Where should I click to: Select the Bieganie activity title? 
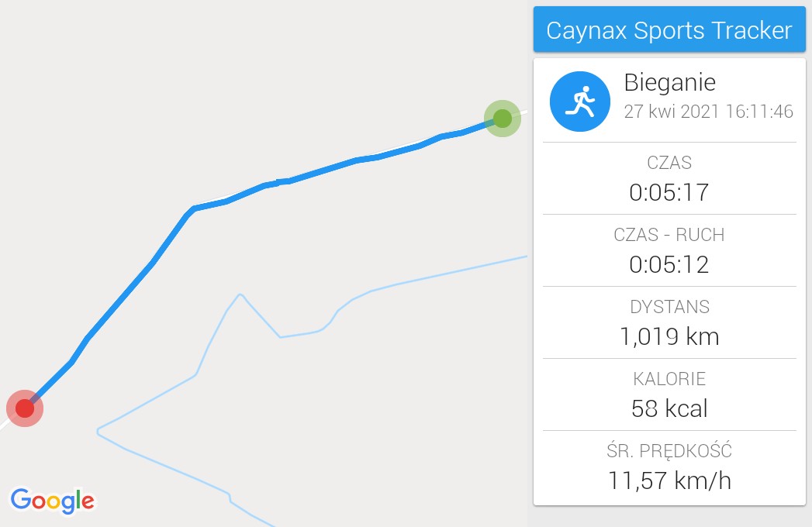(669, 82)
